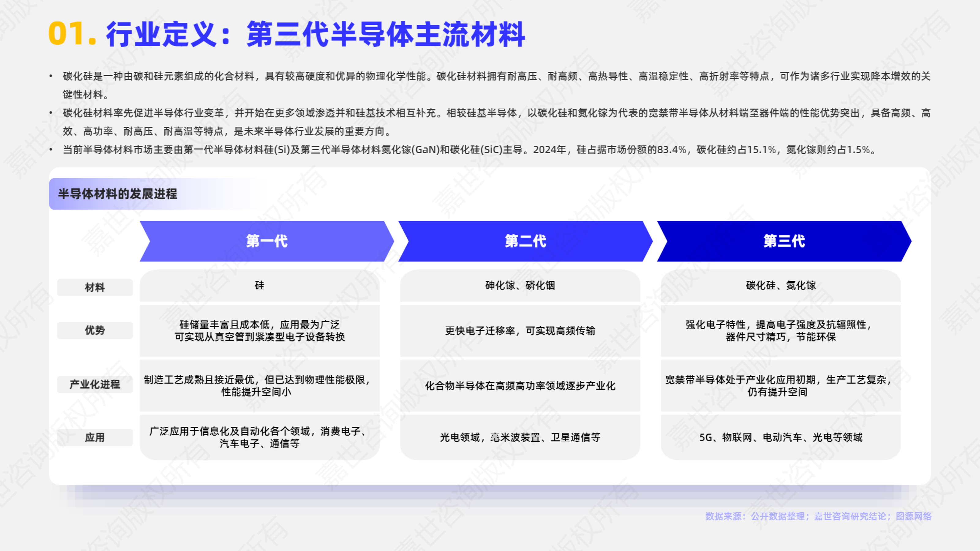Select the 应用 row label
This screenshot has height=551, width=980.
click(x=95, y=437)
